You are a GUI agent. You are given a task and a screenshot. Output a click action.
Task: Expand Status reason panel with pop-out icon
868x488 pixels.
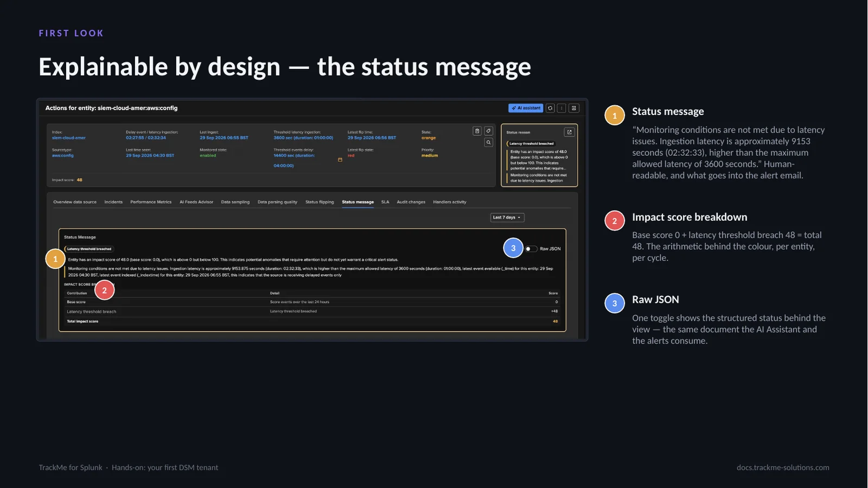click(x=569, y=132)
